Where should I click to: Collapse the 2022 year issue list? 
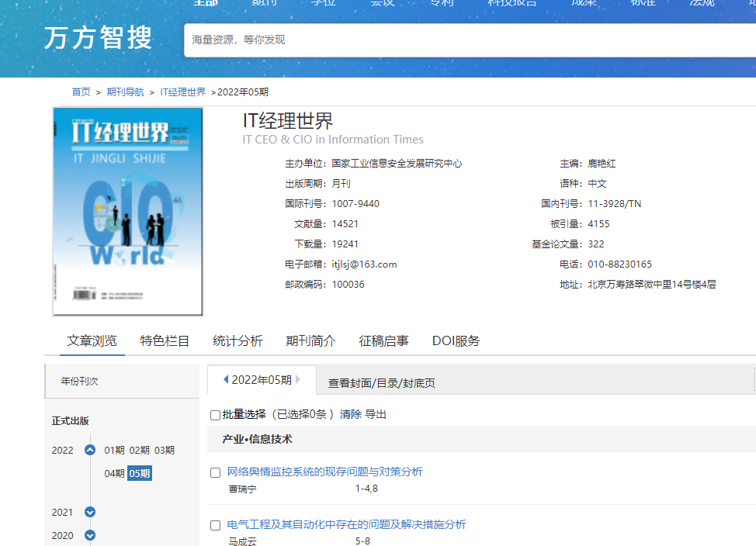90,450
